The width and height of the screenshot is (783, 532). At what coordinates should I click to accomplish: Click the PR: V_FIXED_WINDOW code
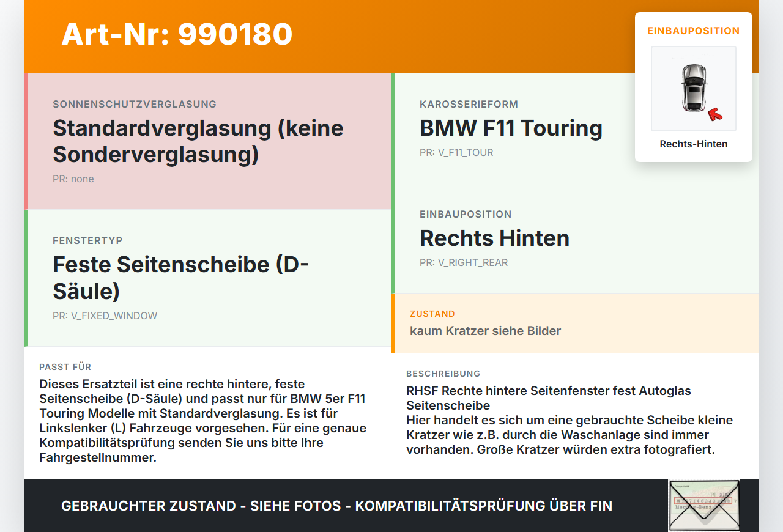[105, 316]
